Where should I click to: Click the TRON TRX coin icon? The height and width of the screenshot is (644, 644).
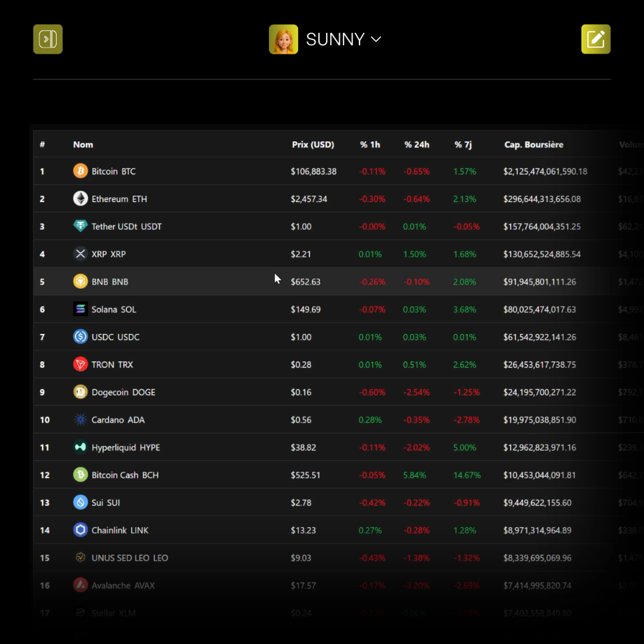[x=80, y=364]
